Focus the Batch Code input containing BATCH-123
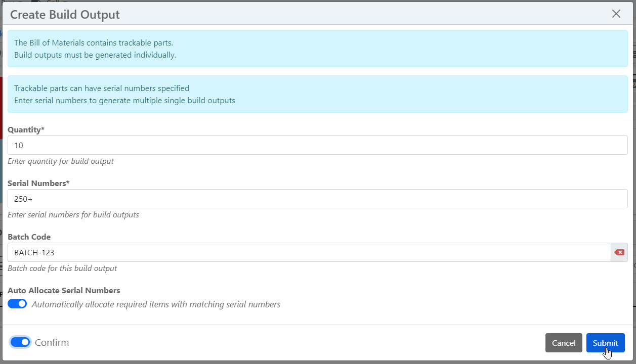This screenshot has height=364, width=636. pyautogui.click(x=309, y=252)
